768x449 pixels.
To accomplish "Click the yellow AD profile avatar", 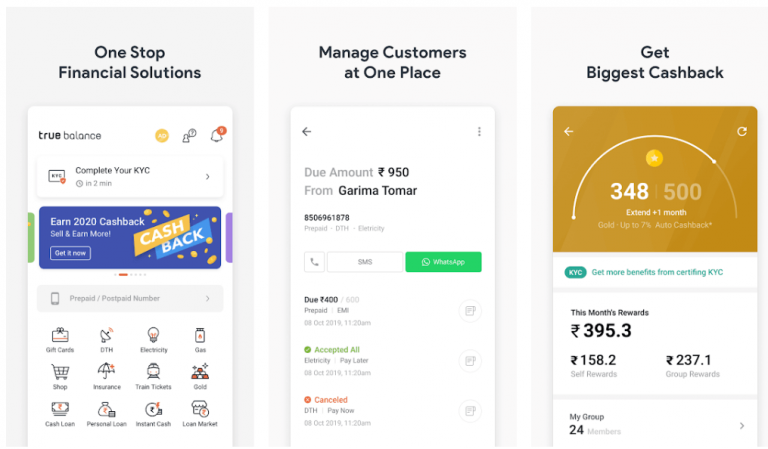I will click(162, 136).
